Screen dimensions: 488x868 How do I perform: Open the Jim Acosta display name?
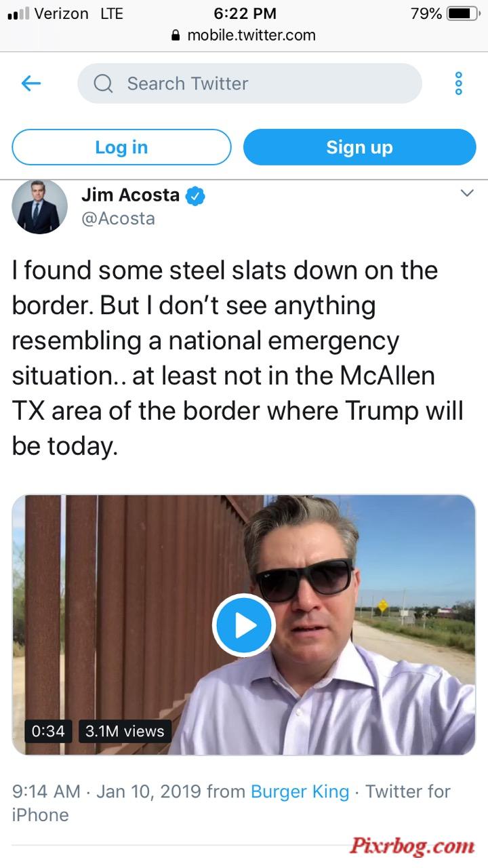tap(130, 195)
